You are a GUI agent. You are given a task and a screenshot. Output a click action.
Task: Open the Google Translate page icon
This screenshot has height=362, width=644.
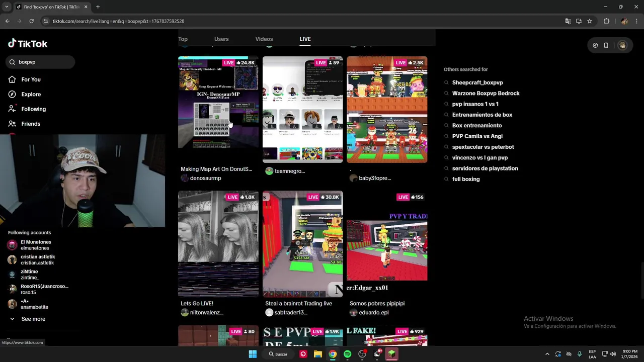pyautogui.click(x=568, y=21)
